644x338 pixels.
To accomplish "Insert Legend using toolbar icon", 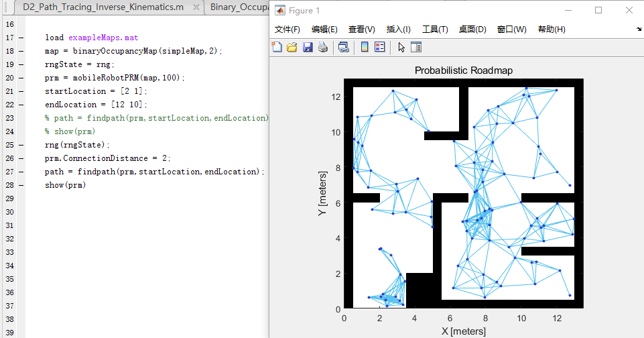I will 380,48.
